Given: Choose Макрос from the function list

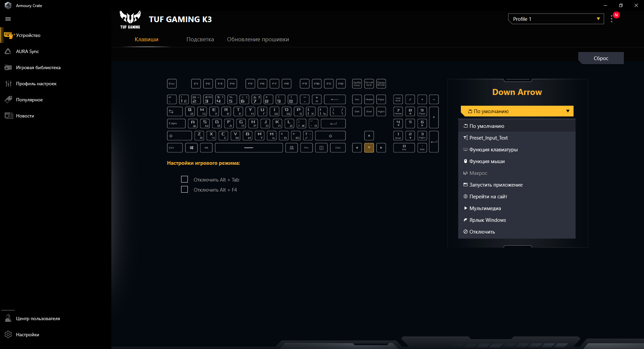Looking at the screenshot, I should (517, 173).
